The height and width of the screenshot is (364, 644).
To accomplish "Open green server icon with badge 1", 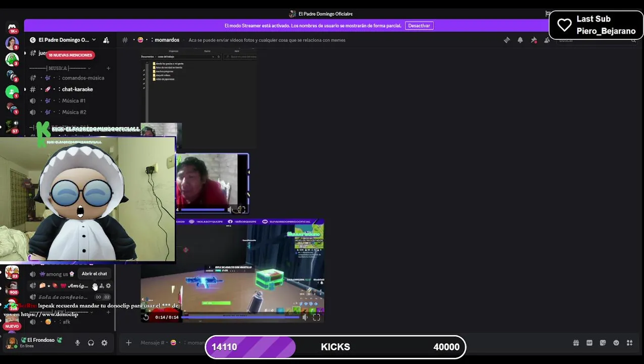I will pos(12,92).
